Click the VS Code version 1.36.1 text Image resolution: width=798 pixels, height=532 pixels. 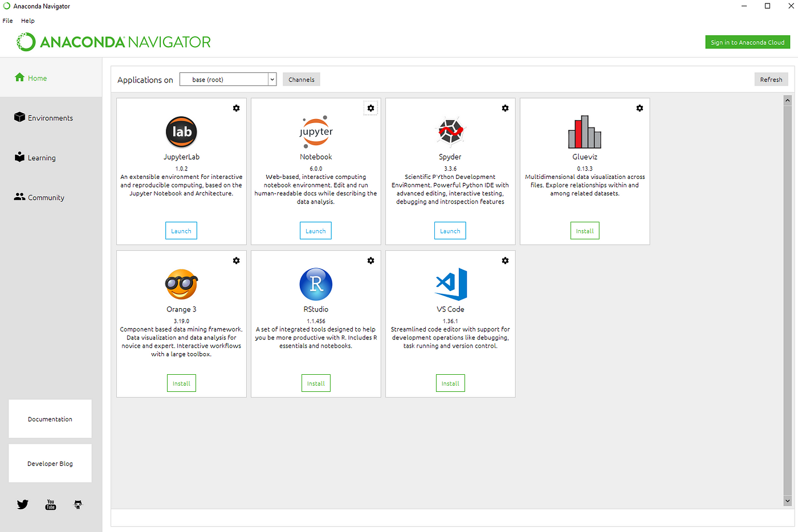pos(450,321)
